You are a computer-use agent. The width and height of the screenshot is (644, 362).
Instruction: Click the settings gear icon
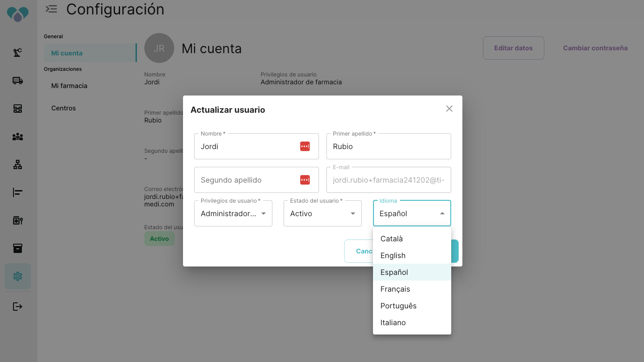(17, 276)
